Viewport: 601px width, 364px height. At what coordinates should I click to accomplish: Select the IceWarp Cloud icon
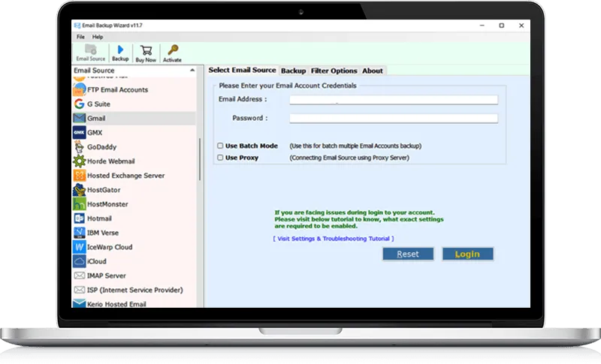point(80,247)
